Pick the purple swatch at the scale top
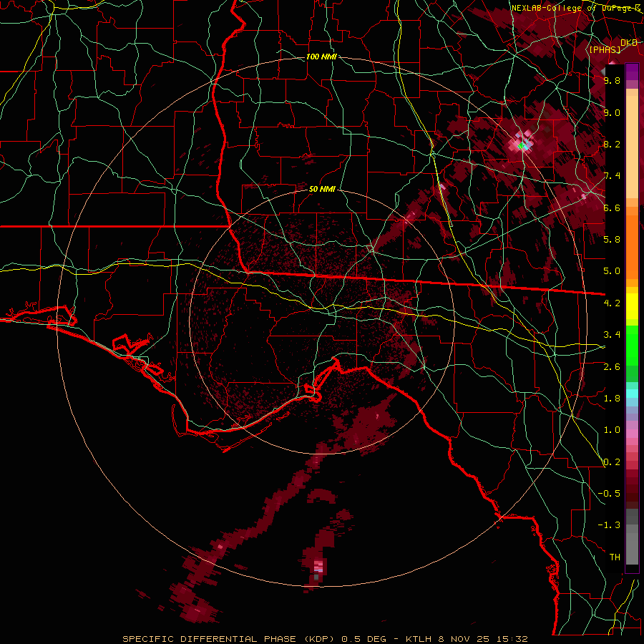The height and width of the screenshot is (644, 644). point(632,72)
